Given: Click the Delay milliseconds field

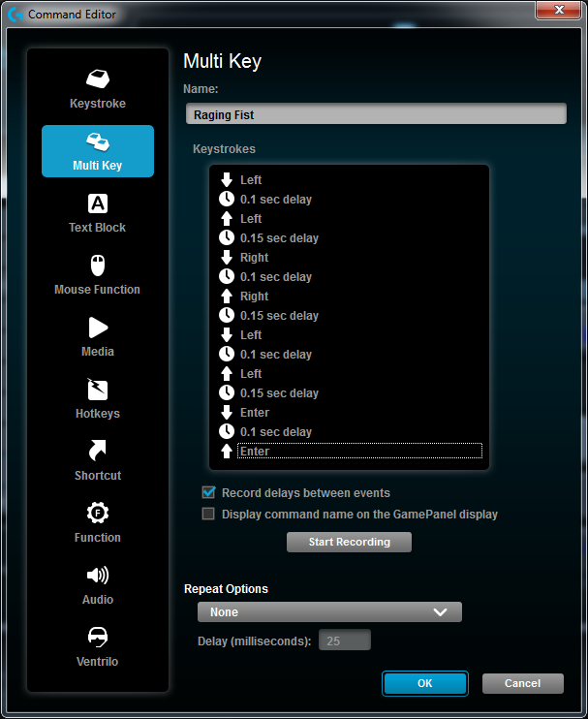Looking at the screenshot, I should click(345, 641).
